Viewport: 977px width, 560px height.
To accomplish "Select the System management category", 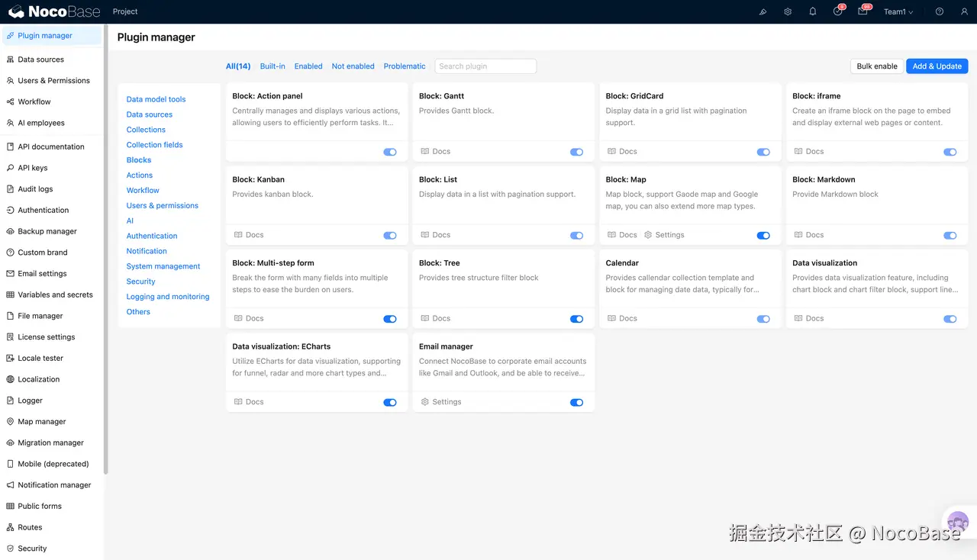I will pyautogui.click(x=163, y=266).
